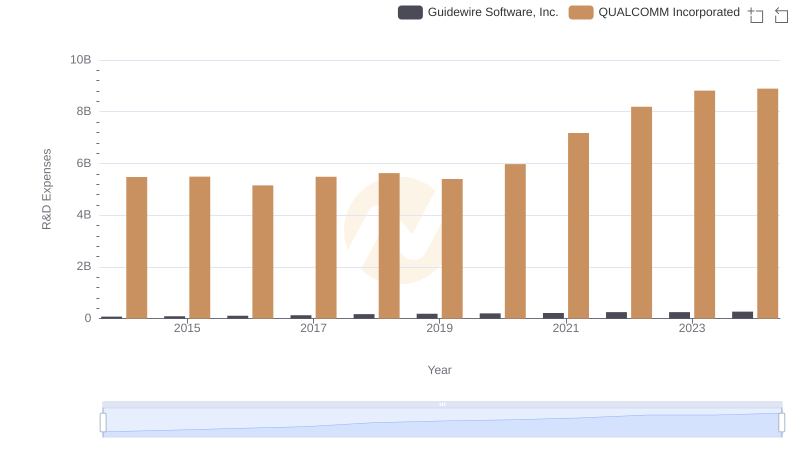Click the zoom reset icon
This screenshot has height=461, width=800.
click(x=781, y=15)
